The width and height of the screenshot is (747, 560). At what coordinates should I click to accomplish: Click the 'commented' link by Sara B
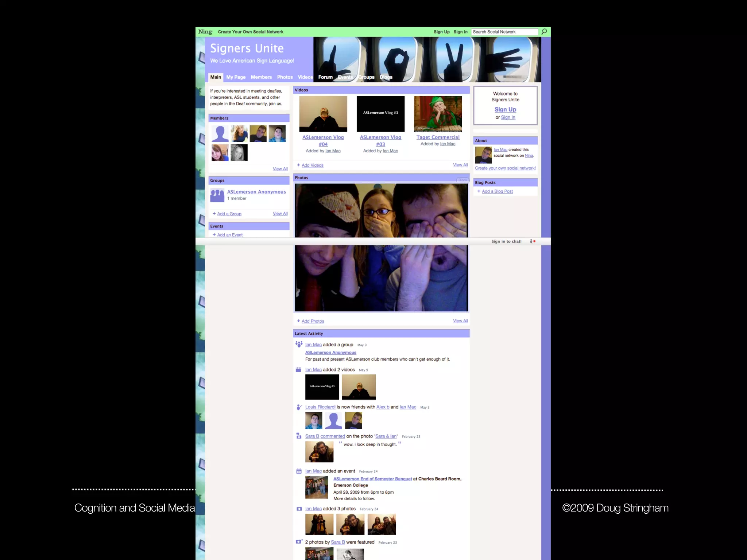click(x=333, y=436)
